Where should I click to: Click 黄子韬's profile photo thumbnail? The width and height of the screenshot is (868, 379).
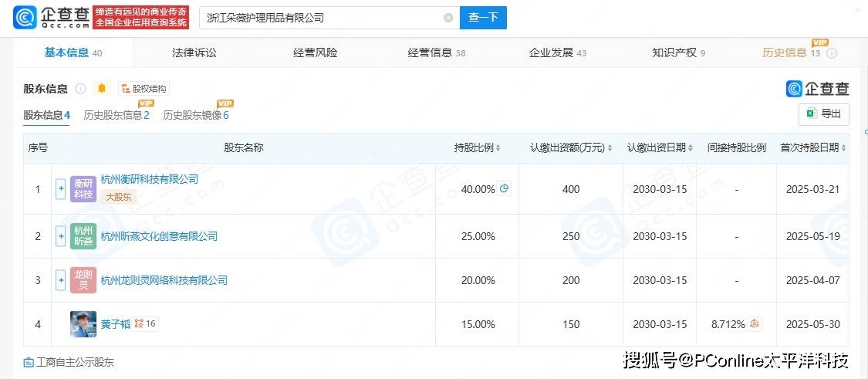(83, 324)
